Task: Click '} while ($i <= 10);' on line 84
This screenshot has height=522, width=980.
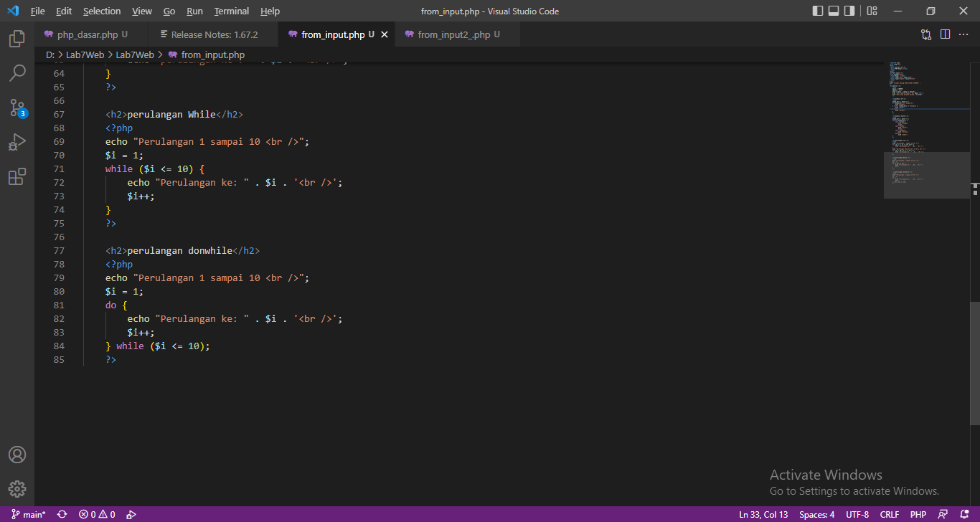Action: pyautogui.click(x=158, y=346)
